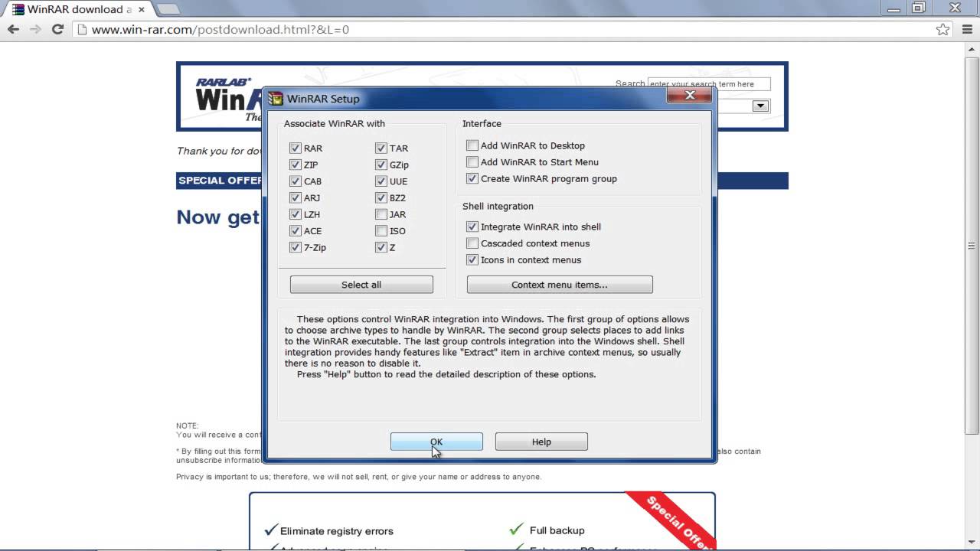The width and height of the screenshot is (980, 551).
Task: Enable the ISO association checkbox
Action: tap(381, 230)
